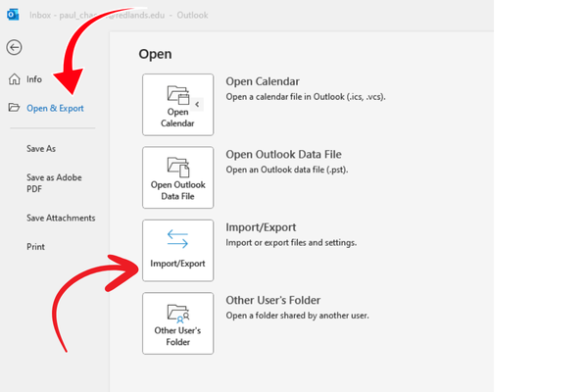Screen dimensions: 588x392
Task: Click the Open Outlook Data File heading
Action: tap(283, 154)
